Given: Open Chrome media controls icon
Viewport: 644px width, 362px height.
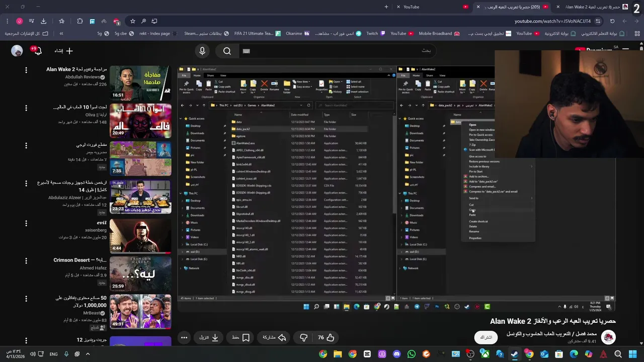Looking at the screenshot, I should point(31,21).
